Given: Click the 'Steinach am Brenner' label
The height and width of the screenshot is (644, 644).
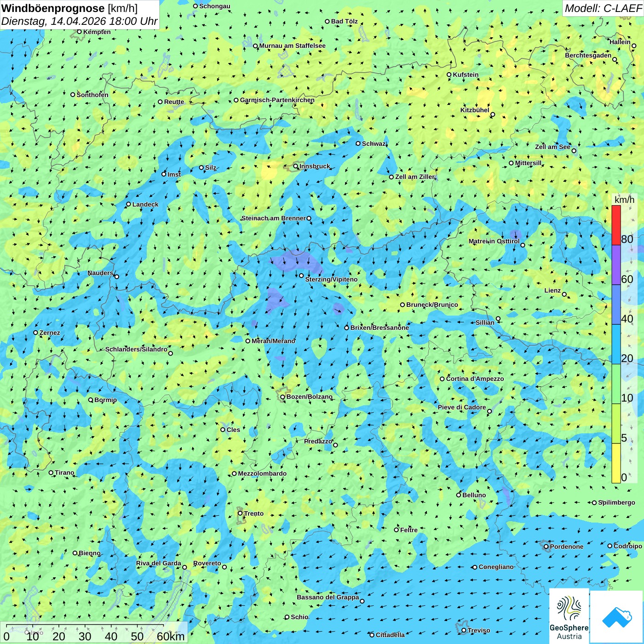Looking at the screenshot, I should pyautogui.click(x=273, y=218).
